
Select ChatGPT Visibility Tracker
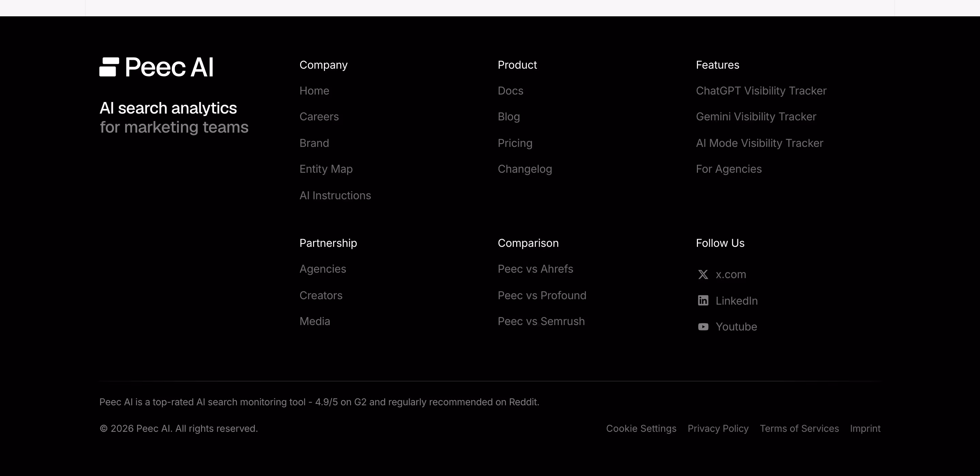click(x=761, y=91)
